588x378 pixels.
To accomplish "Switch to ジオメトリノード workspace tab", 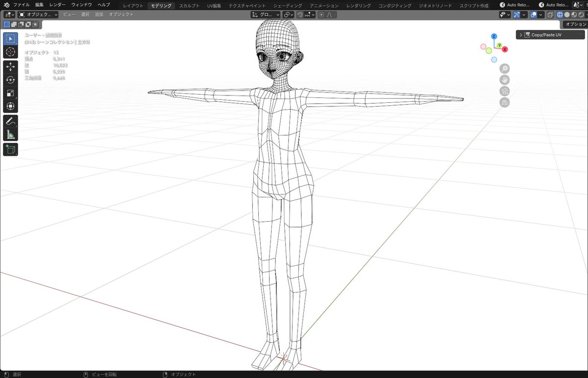I will click(x=435, y=5).
